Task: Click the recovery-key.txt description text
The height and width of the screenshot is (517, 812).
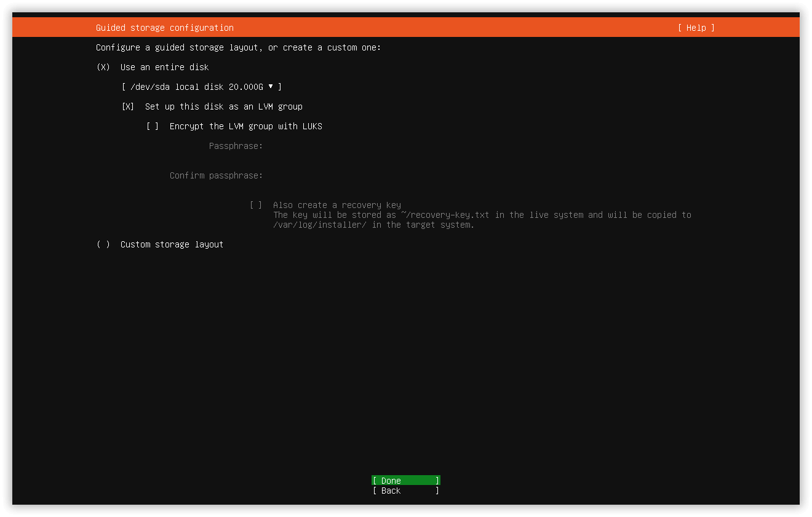Action: pyautogui.click(x=482, y=220)
